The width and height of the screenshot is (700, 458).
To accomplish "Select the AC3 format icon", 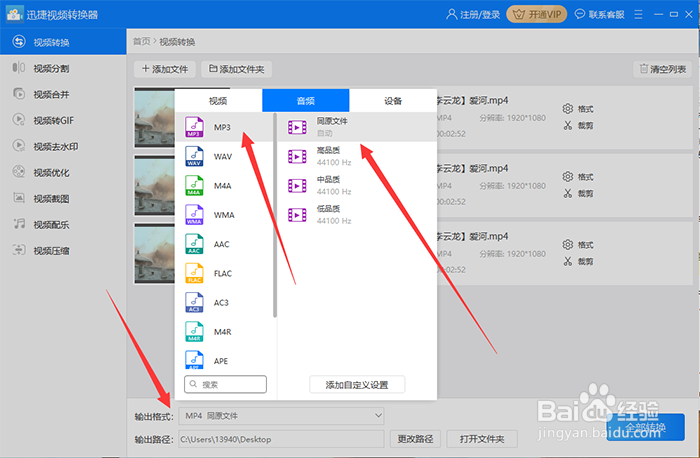I will tap(194, 303).
